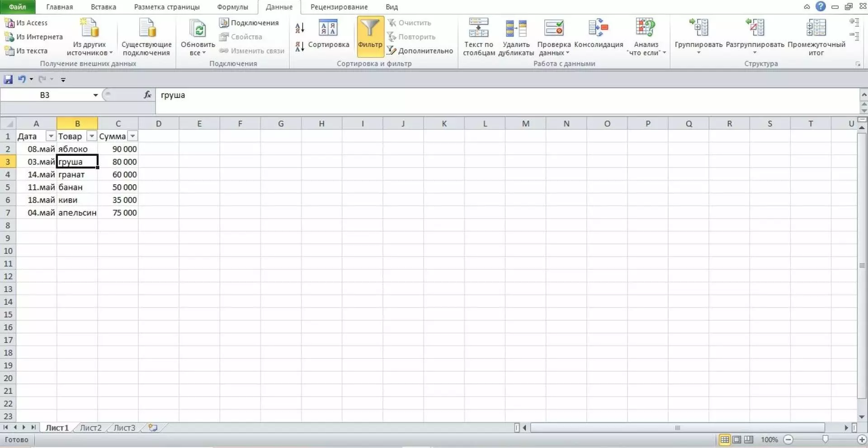Click Дополнительно advanced filter button
The image size is (868, 448).
pos(420,51)
